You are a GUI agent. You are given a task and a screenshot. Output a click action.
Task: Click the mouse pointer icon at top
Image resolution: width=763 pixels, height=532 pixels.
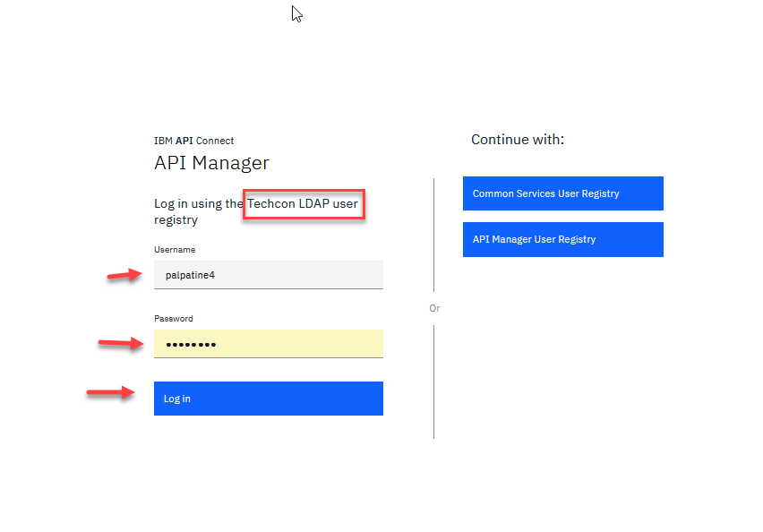tap(296, 13)
